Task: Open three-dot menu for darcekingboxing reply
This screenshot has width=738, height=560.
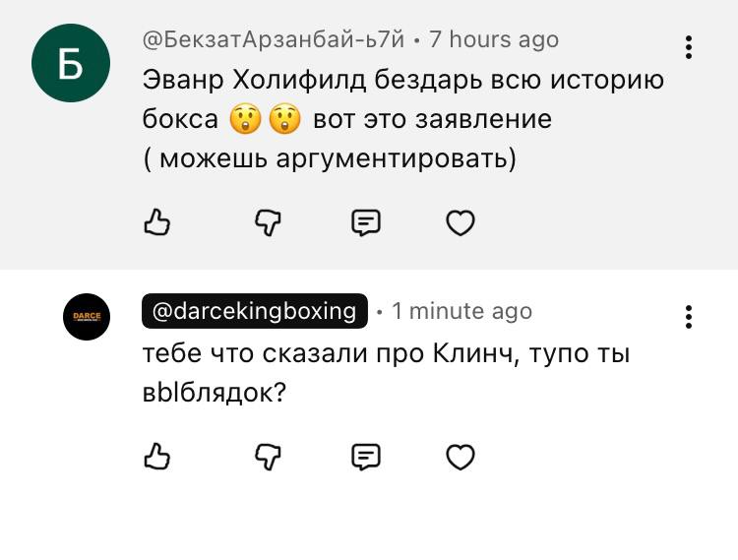Action: click(x=689, y=317)
